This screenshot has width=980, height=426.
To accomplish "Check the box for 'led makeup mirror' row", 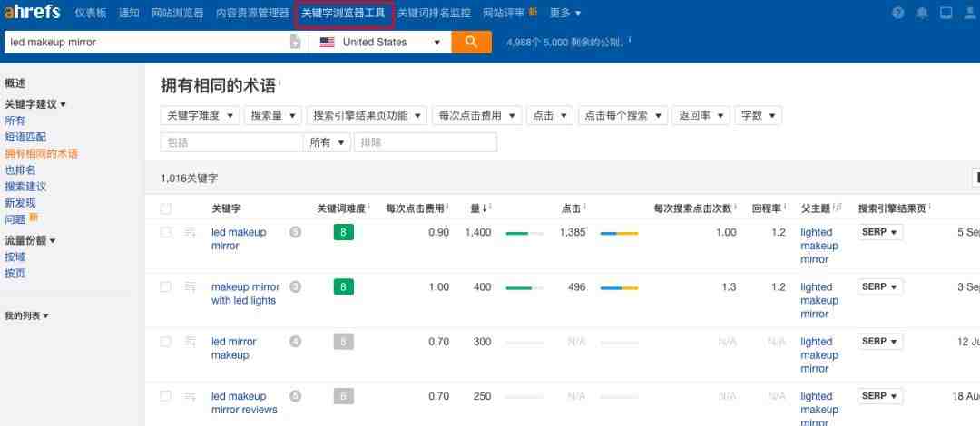I will coord(165,232).
